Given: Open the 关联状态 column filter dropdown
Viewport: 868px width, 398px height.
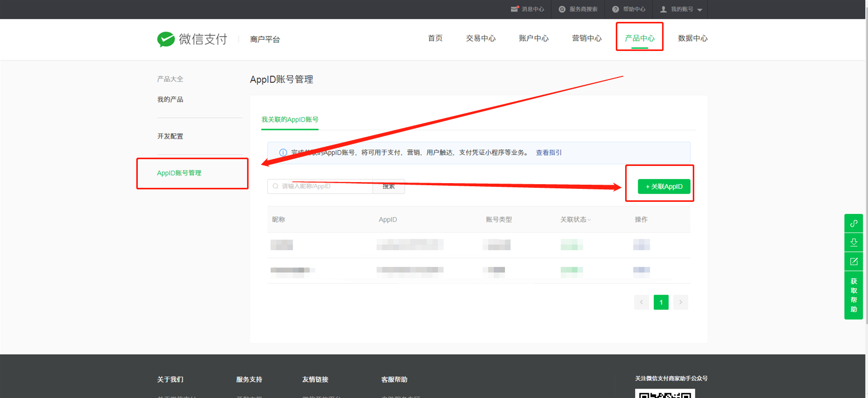Looking at the screenshot, I should tap(576, 220).
